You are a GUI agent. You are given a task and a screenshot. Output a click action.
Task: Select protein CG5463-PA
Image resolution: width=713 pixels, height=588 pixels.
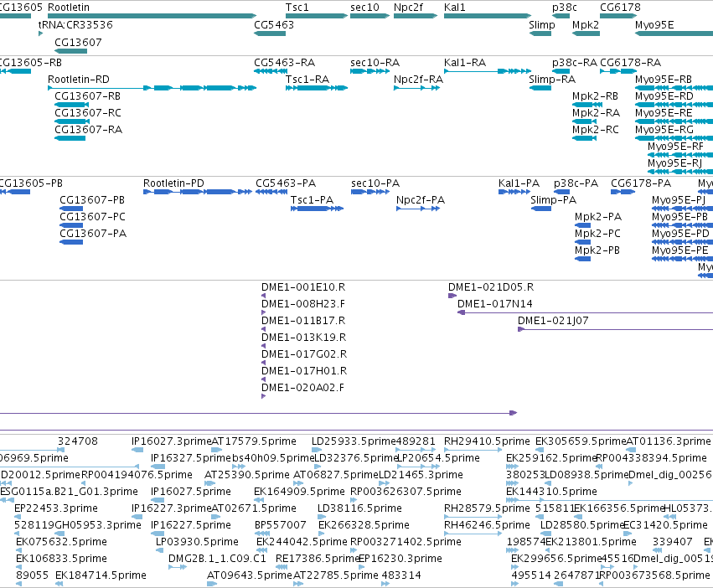click(x=286, y=183)
